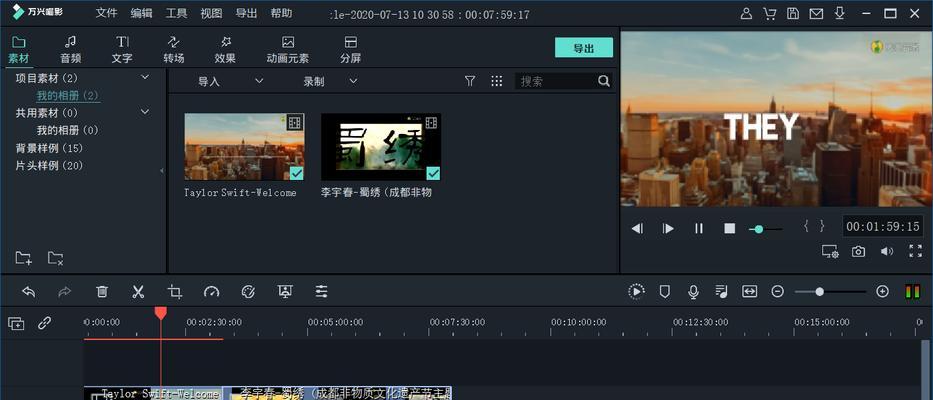Zoom out timeline with minus button
Screen dimensions: 933x400
coord(777,292)
